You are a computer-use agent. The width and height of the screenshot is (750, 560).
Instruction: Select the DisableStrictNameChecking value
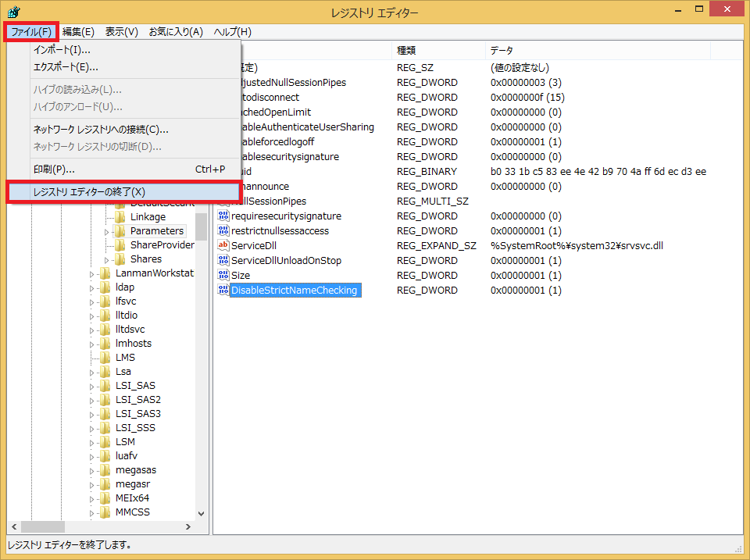click(294, 291)
